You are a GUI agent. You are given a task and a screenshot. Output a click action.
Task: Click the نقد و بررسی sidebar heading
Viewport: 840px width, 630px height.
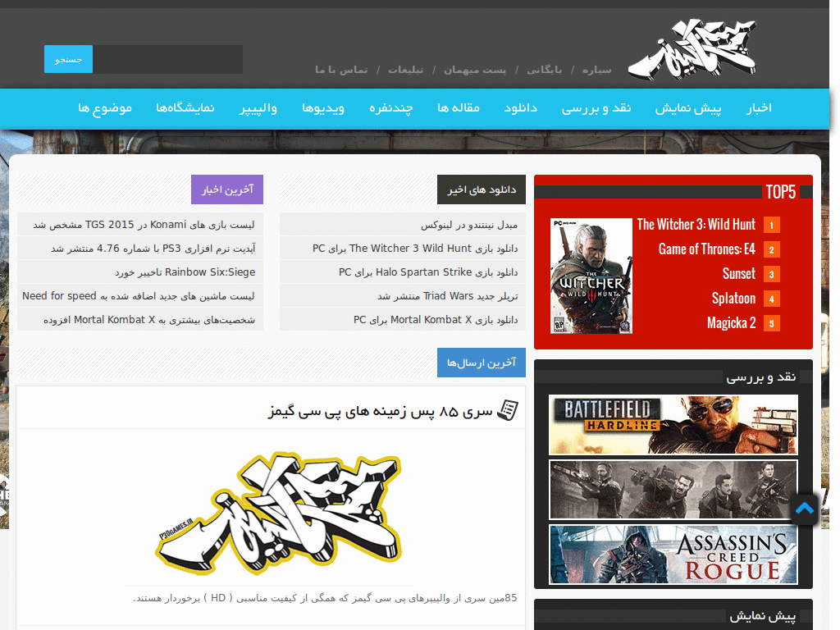[760, 377]
